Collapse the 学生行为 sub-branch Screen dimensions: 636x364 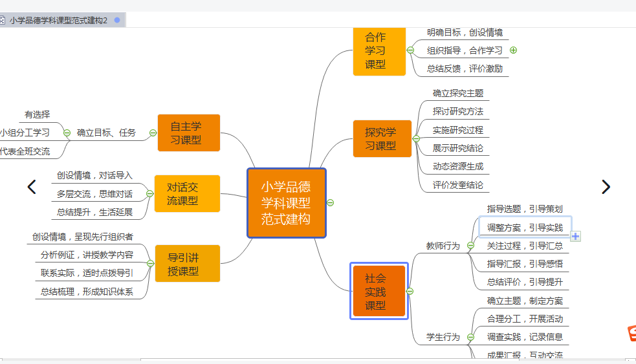470,337
